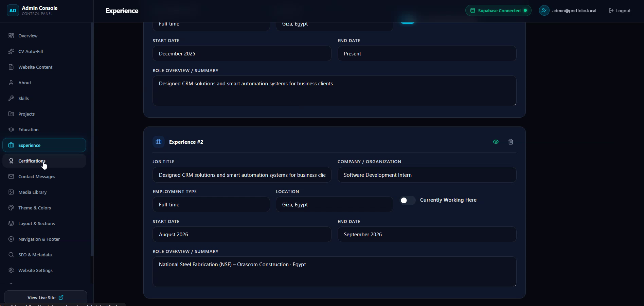Click the Certifications award icon
Image resolution: width=644 pixels, height=306 pixels.
coord(11,161)
